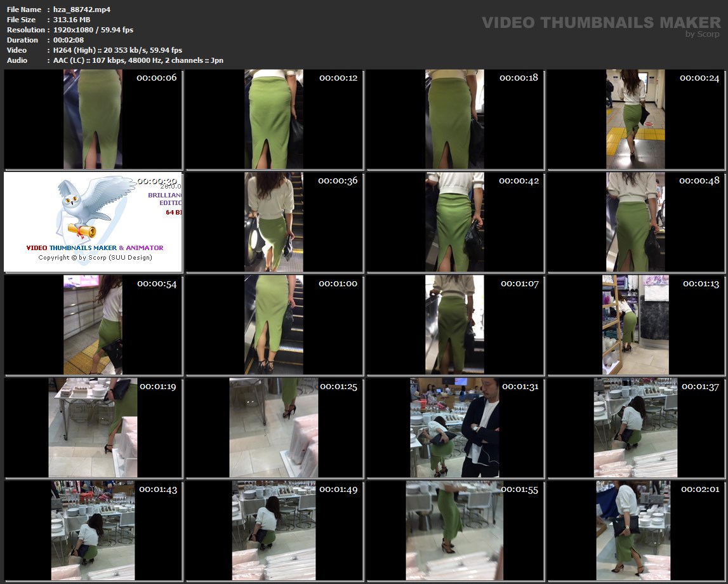
Task: Click the file name hza_88742.mp4 text
Action: pyautogui.click(x=74, y=10)
